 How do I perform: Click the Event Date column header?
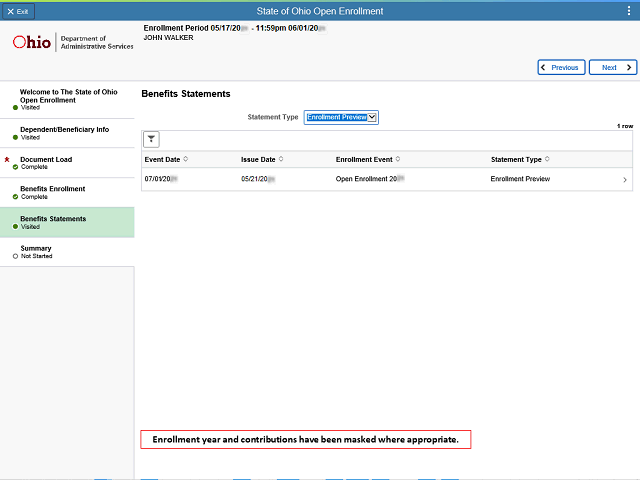coord(162,159)
